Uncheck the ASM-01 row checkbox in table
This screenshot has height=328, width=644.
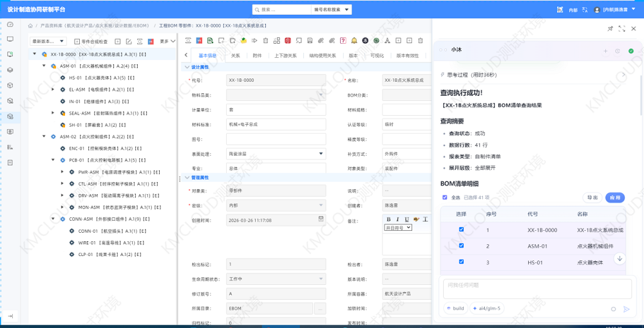click(x=461, y=246)
